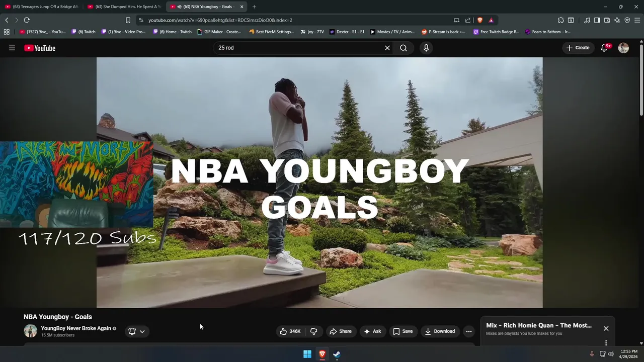Dislike the video with thumbs down
This screenshot has width=644, height=362.
pos(314,331)
